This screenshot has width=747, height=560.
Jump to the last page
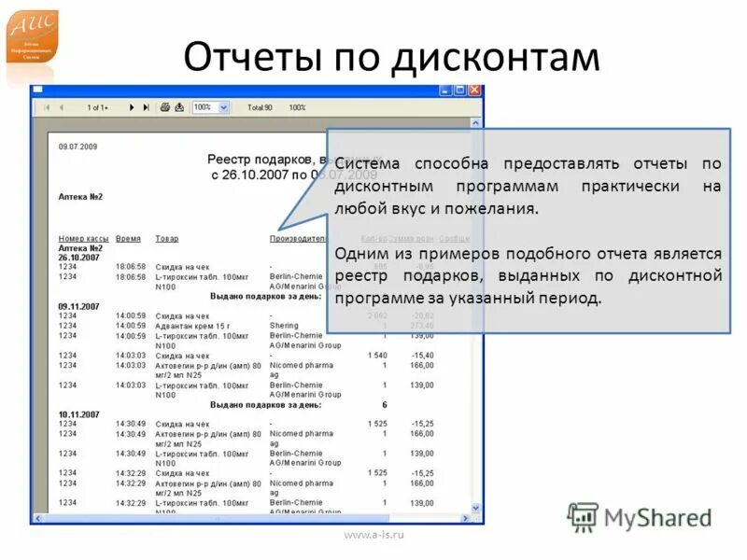pos(145,107)
